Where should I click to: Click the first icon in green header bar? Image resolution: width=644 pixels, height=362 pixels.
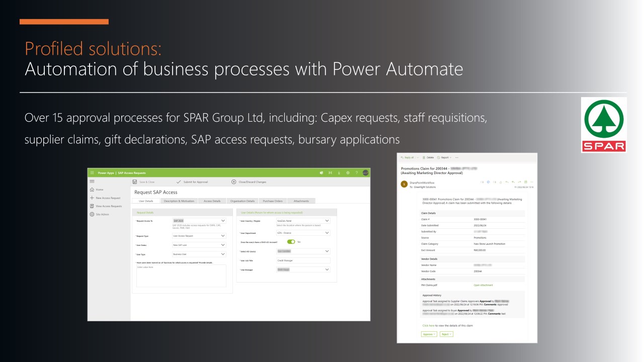pos(321,172)
